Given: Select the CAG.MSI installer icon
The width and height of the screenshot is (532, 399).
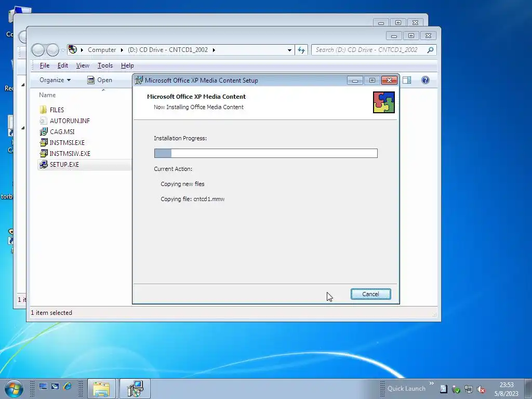Looking at the screenshot, I should [44, 131].
